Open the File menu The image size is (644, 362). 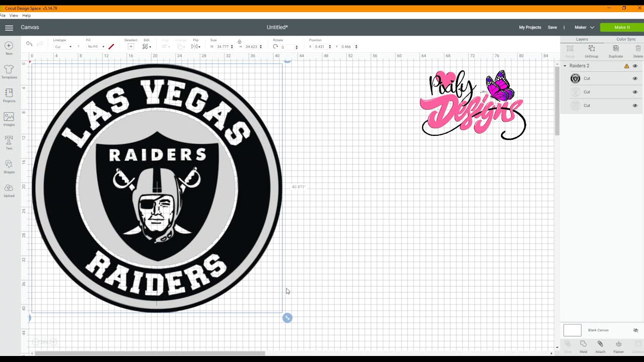(3, 16)
